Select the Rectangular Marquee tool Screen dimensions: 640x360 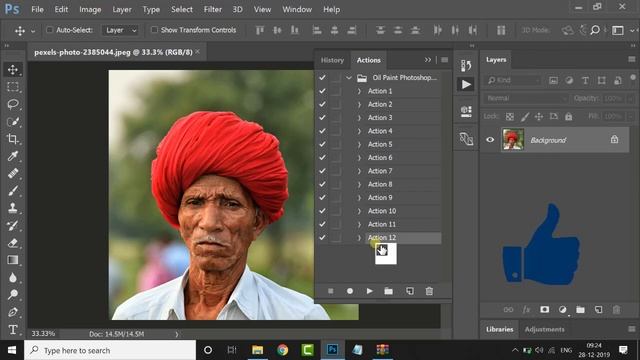(13, 87)
